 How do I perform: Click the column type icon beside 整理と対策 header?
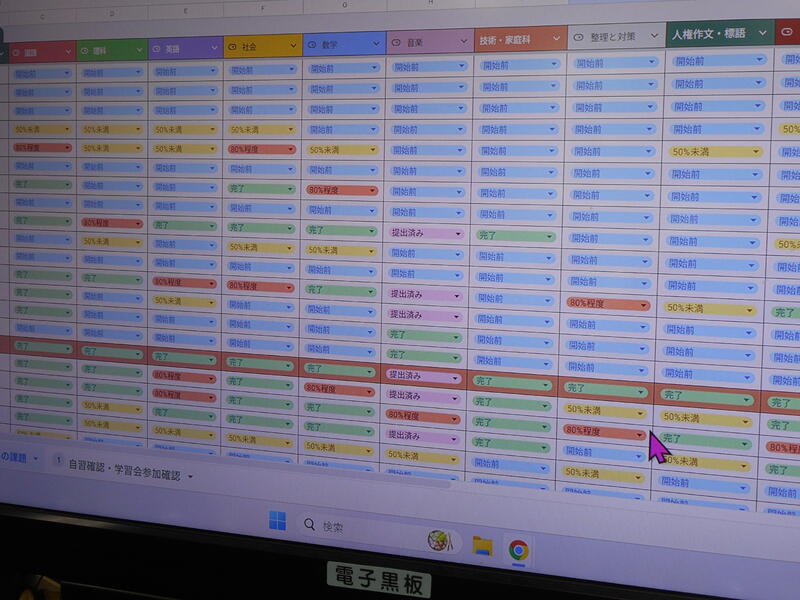click(x=579, y=36)
